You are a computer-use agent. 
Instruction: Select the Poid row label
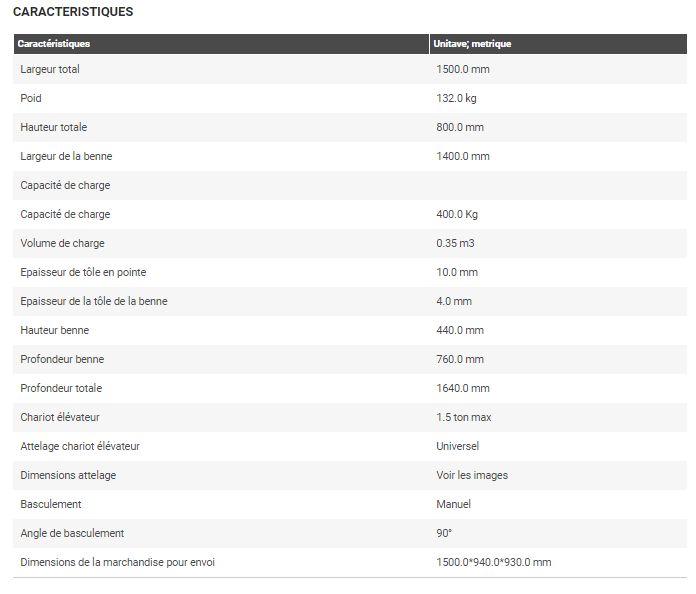[x=31, y=98]
